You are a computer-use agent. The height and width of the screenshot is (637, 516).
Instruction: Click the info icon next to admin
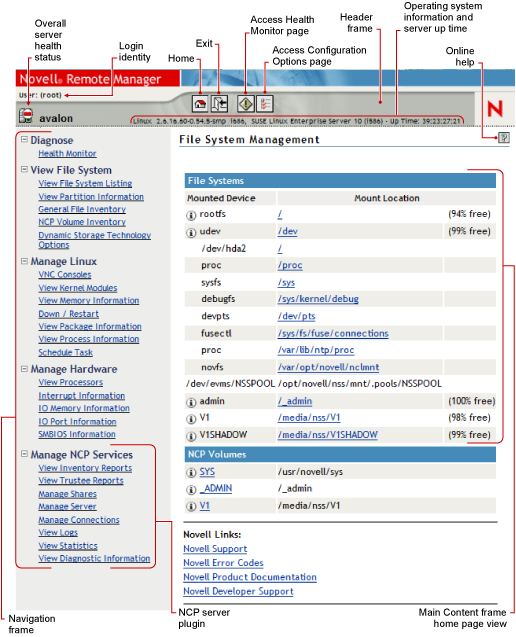191,402
